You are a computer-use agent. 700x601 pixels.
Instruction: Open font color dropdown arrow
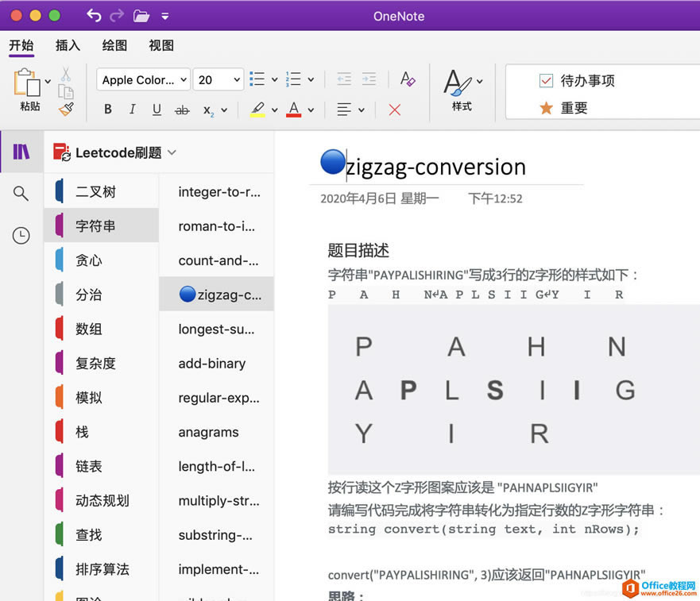[x=311, y=110]
